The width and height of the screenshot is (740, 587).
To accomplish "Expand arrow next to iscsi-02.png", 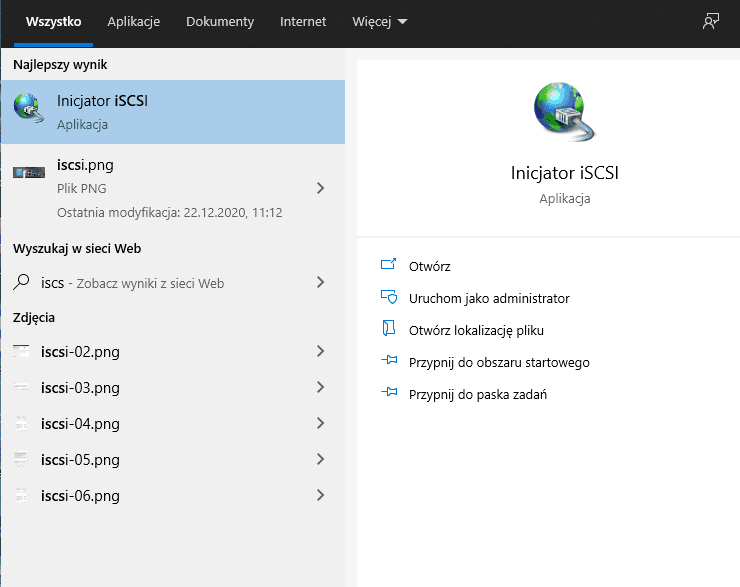I will point(320,351).
